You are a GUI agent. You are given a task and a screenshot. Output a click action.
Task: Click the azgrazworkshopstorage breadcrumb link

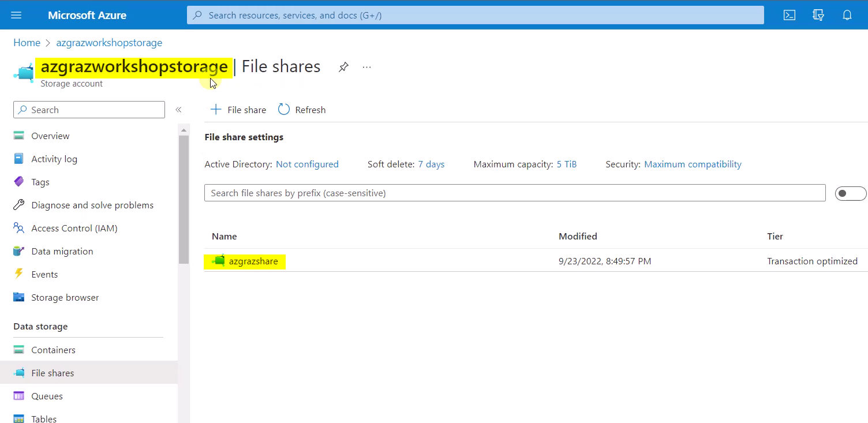109,43
